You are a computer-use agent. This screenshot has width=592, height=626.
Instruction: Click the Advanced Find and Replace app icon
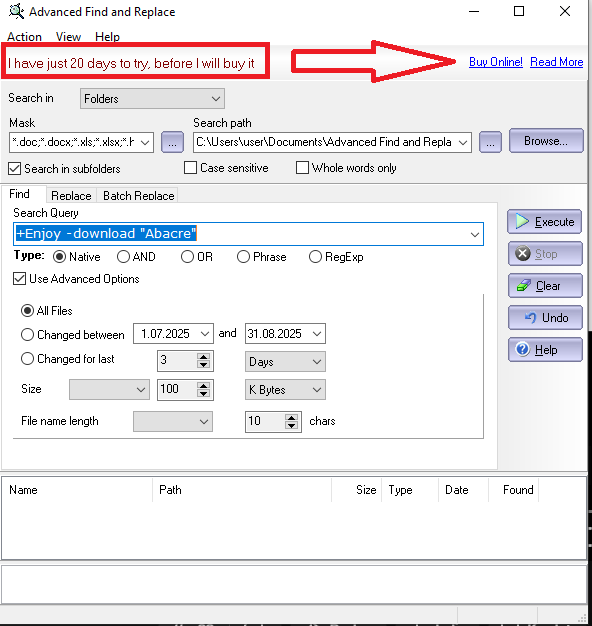tap(16, 11)
